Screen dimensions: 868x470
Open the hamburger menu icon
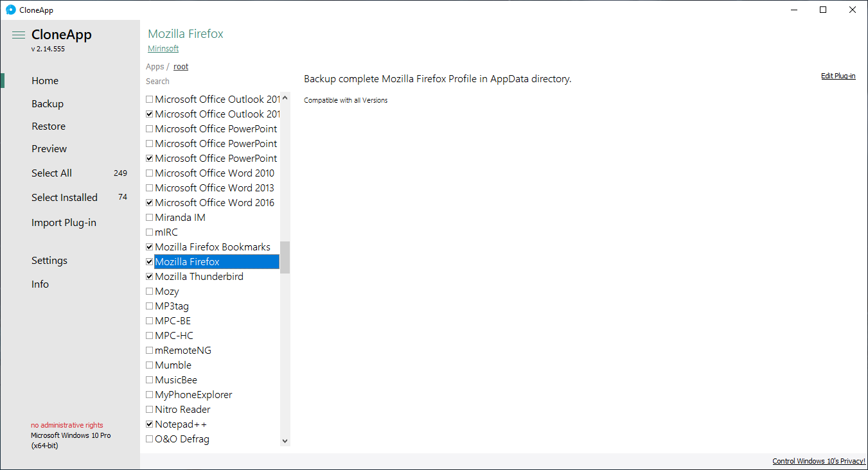(x=19, y=35)
